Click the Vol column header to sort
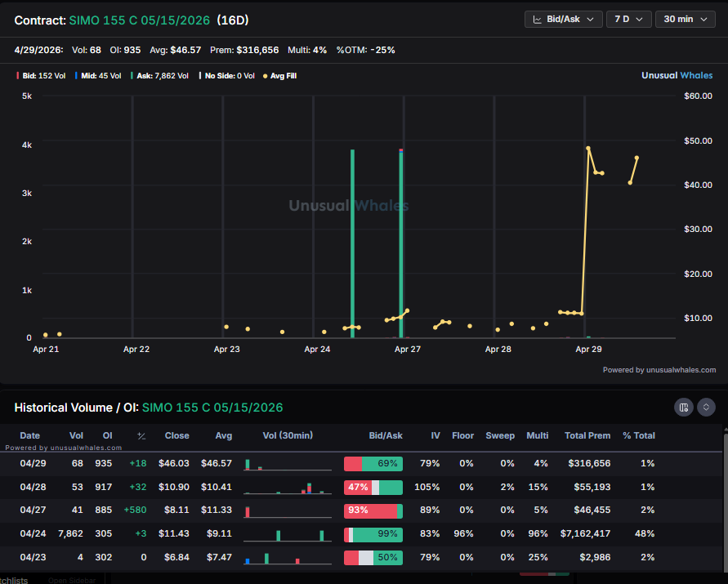Screen dimensions: 728x584 pyautogui.click(x=76, y=435)
